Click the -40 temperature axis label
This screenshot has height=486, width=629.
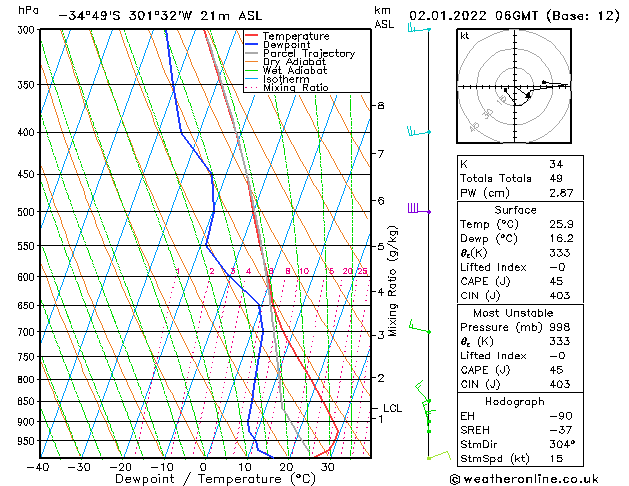tap(38, 467)
